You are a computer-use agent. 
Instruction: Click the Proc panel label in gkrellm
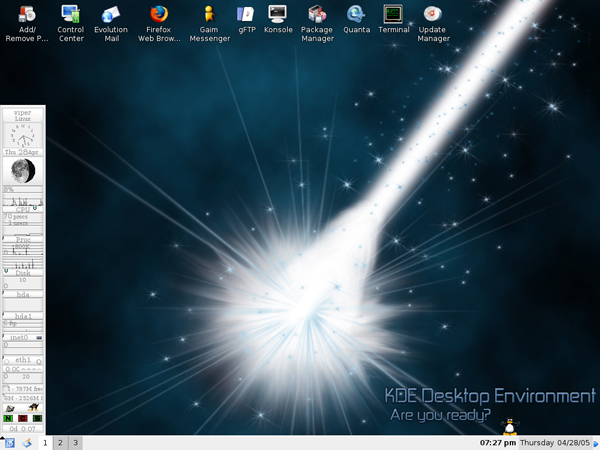coord(23,239)
